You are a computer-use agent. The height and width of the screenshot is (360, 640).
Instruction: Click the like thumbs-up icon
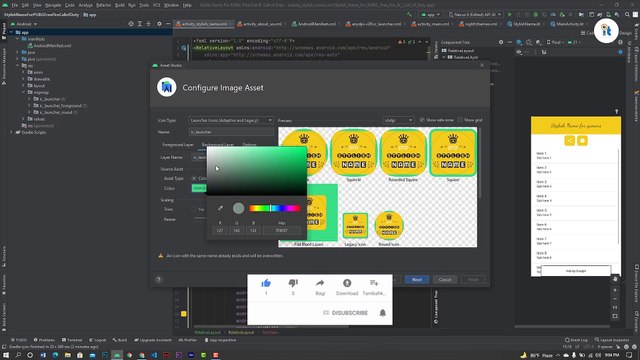tap(266, 283)
